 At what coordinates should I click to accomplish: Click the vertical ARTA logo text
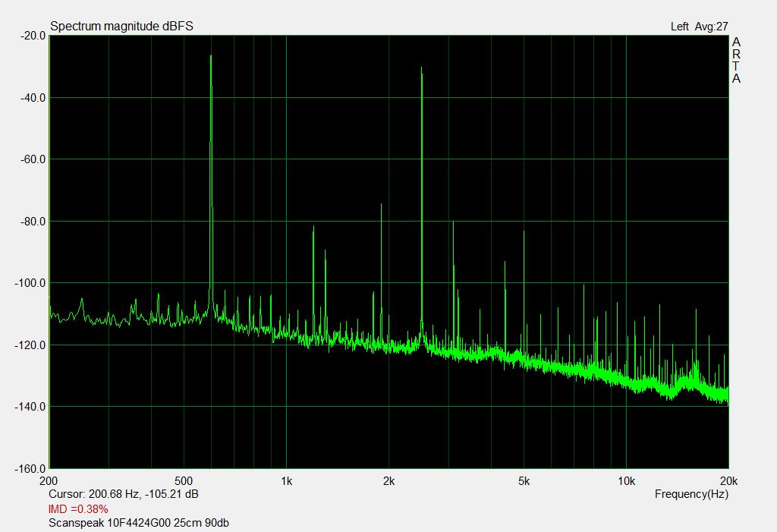[736, 61]
